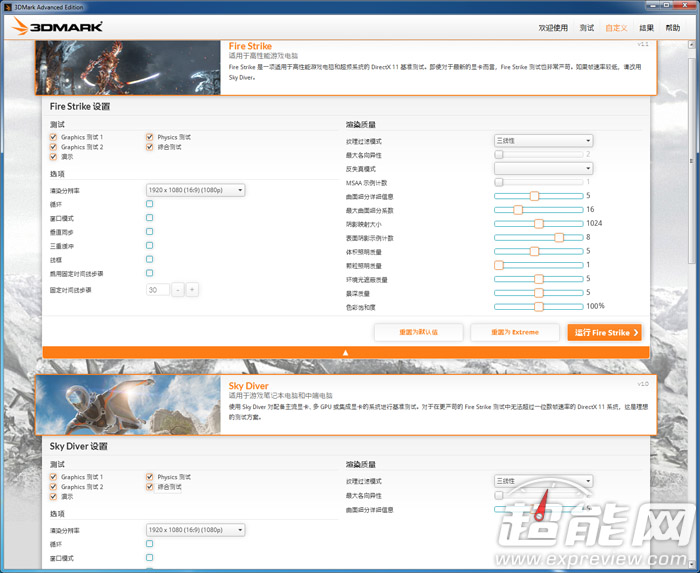Uncheck Sky Diver Physics 测试

click(150, 477)
